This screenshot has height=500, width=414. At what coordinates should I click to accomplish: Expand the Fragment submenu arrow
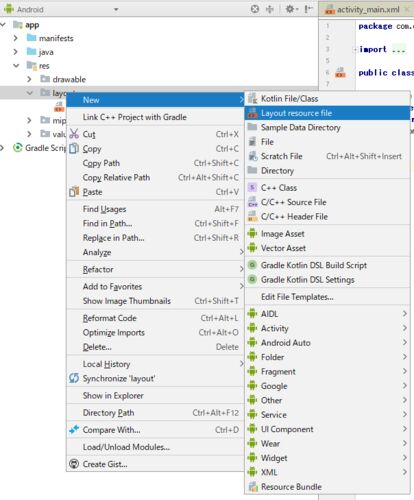404,371
